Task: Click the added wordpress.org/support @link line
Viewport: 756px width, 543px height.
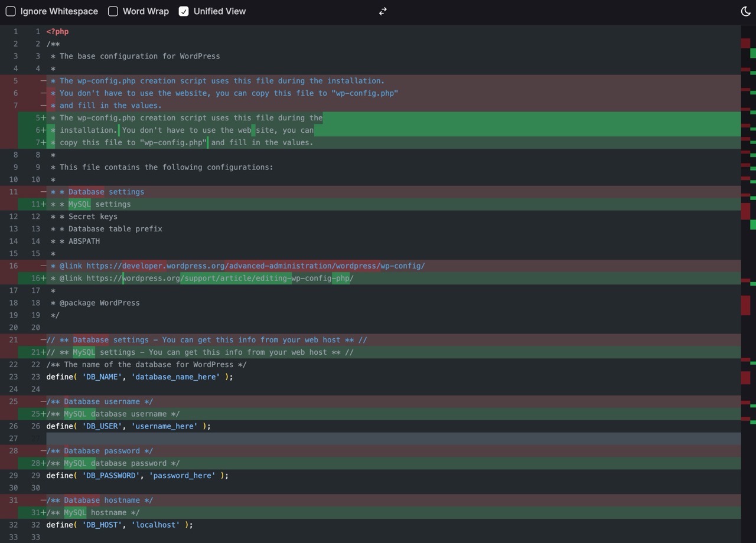Action: point(370,278)
